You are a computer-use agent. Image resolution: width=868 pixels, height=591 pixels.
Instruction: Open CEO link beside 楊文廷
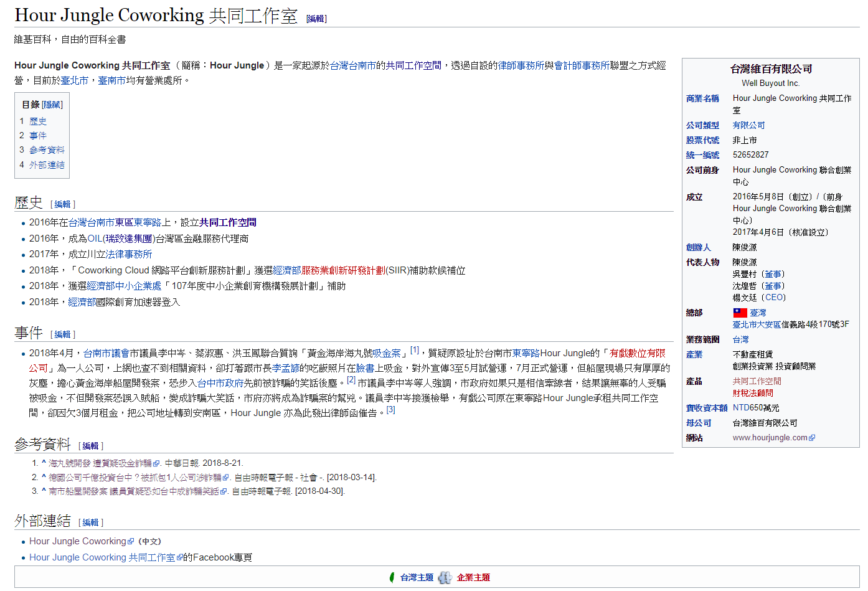tap(774, 298)
